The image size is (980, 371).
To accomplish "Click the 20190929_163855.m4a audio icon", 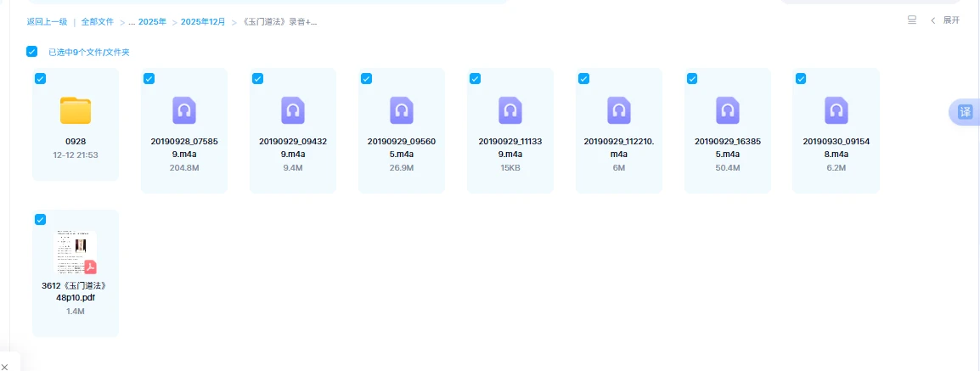I will pos(728,110).
